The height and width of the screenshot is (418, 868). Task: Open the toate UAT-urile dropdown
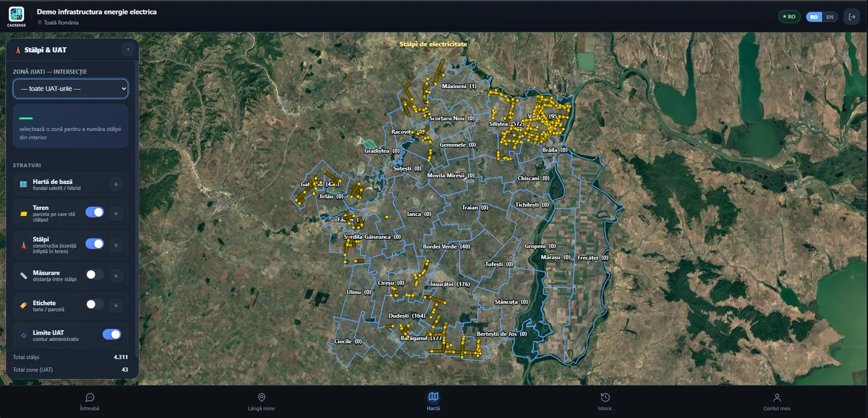click(71, 89)
